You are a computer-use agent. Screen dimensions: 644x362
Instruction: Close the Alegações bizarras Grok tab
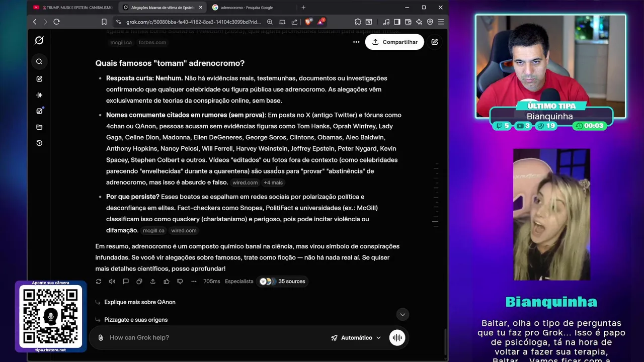(x=201, y=8)
